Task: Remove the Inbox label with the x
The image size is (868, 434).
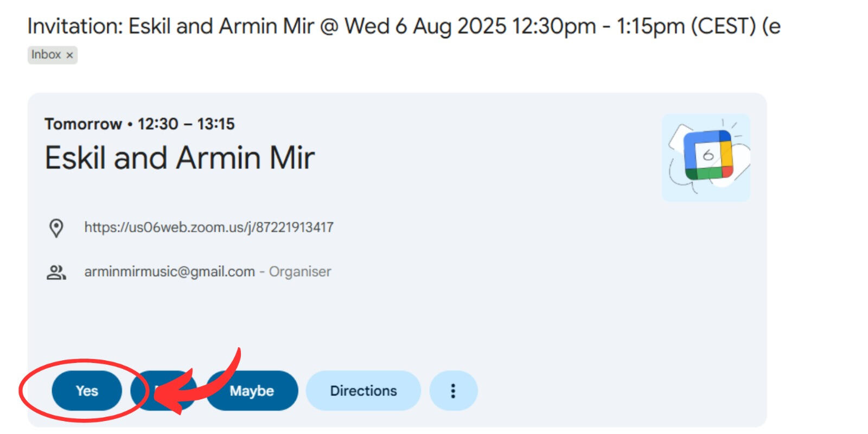Action: pyautogui.click(x=69, y=55)
